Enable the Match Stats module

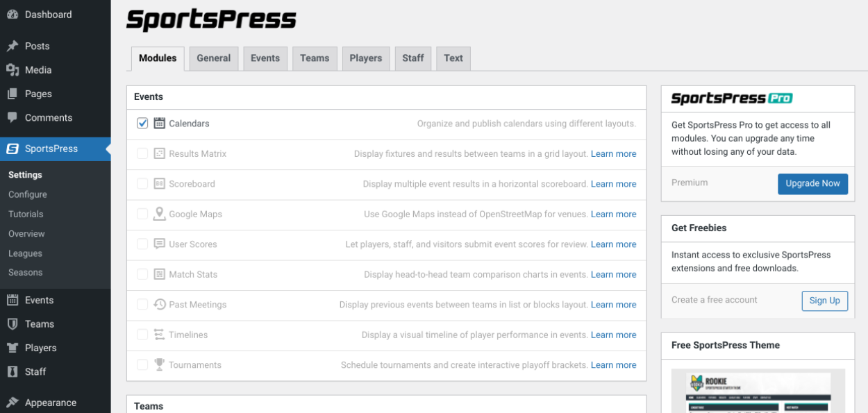point(142,274)
